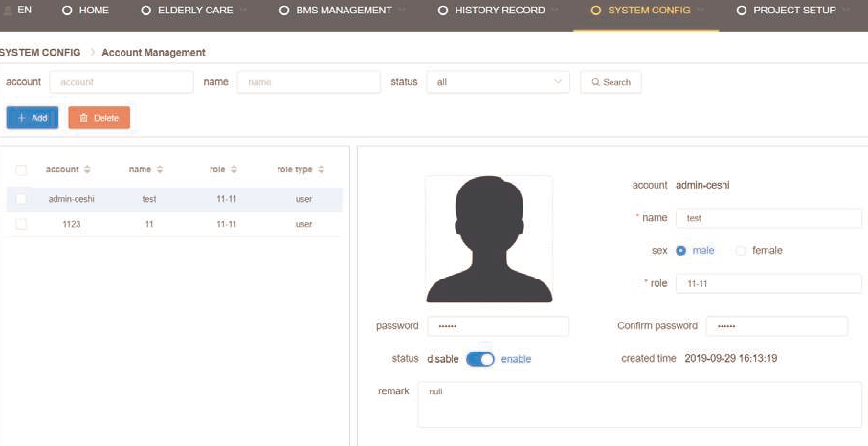868x446 pixels.
Task: Click the remark text area
Action: click(x=640, y=405)
